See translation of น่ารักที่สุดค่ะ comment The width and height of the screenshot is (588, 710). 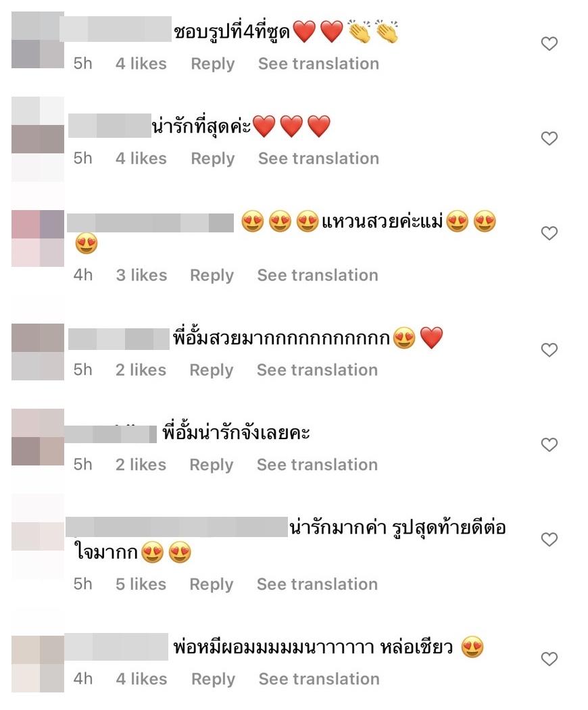point(318,159)
